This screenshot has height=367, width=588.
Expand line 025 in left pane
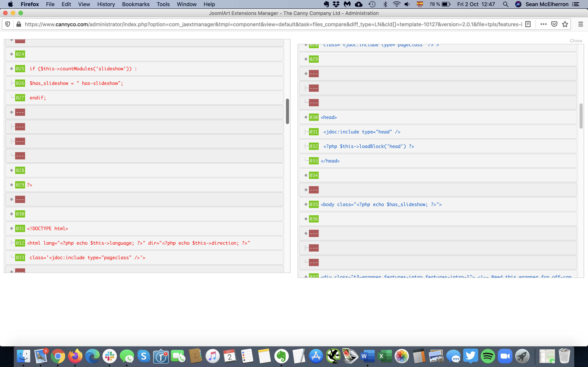(11, 69)
